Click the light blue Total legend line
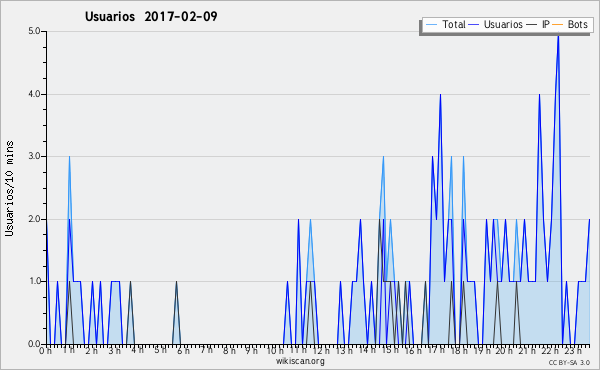The width and height of the screenshot is (600, 370). click(x=431, y=25)
